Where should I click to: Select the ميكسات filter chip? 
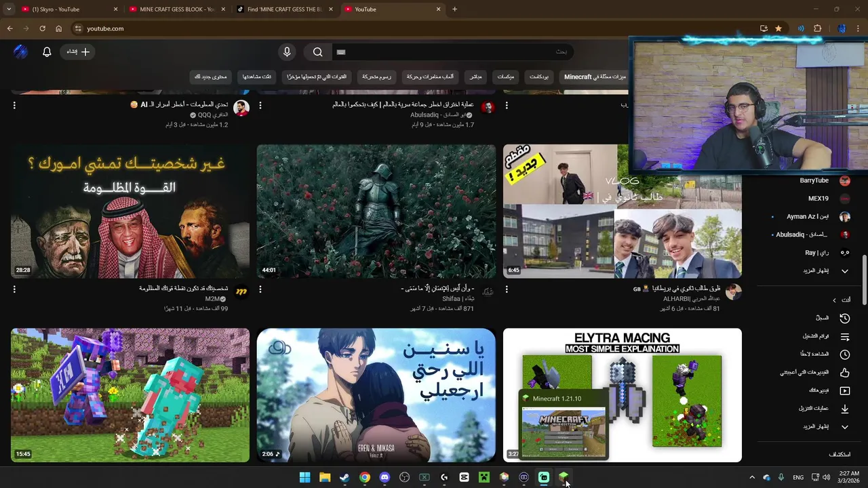coord(506,77)
